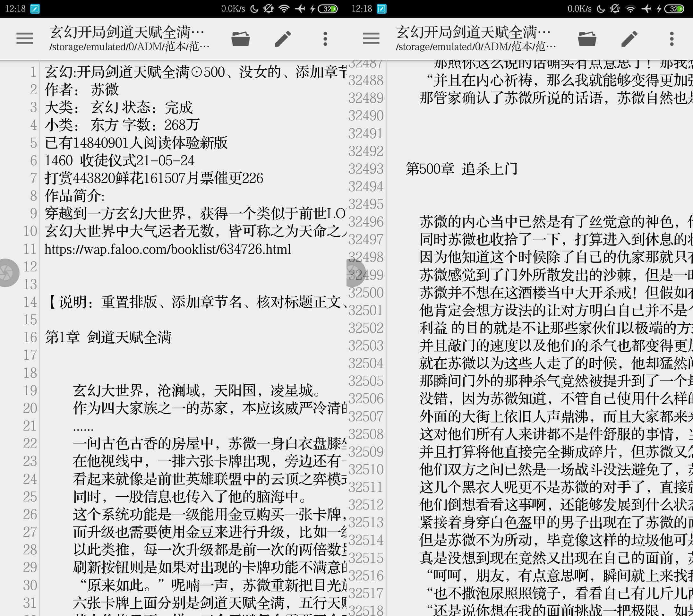Open the faloo.com booklist URL
The width and height of the screenshot is (693, 616).
[x=167, y=249]
